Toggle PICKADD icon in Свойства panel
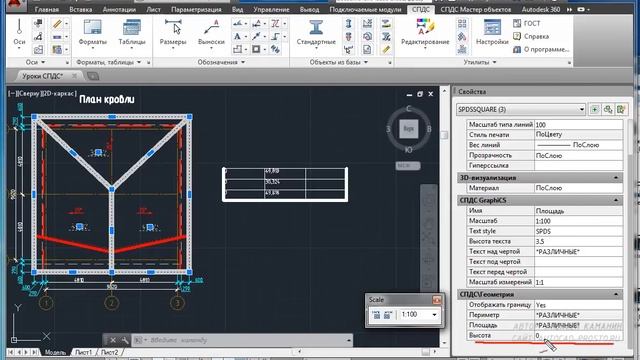The width and height of the screenshot is (640, 360). click(595, 109)
